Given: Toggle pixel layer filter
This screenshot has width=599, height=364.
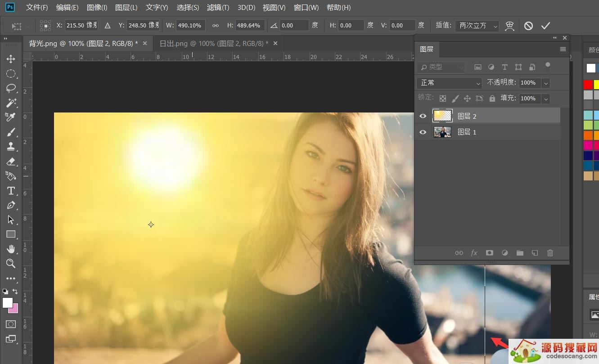Looking at the screenshot, I should [x=478, y=67].
